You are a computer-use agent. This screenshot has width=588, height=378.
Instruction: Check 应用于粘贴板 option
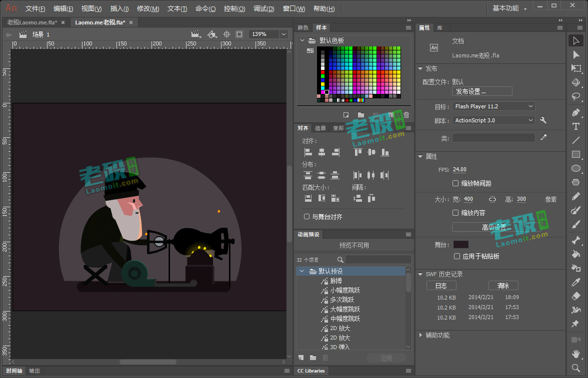[457, 256]
